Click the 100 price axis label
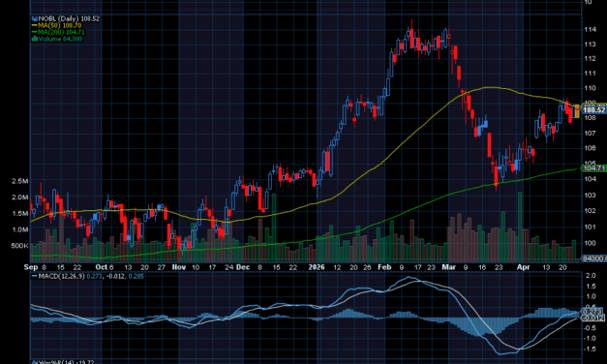Screen dimensions: 607x364 tap(590, 243)
